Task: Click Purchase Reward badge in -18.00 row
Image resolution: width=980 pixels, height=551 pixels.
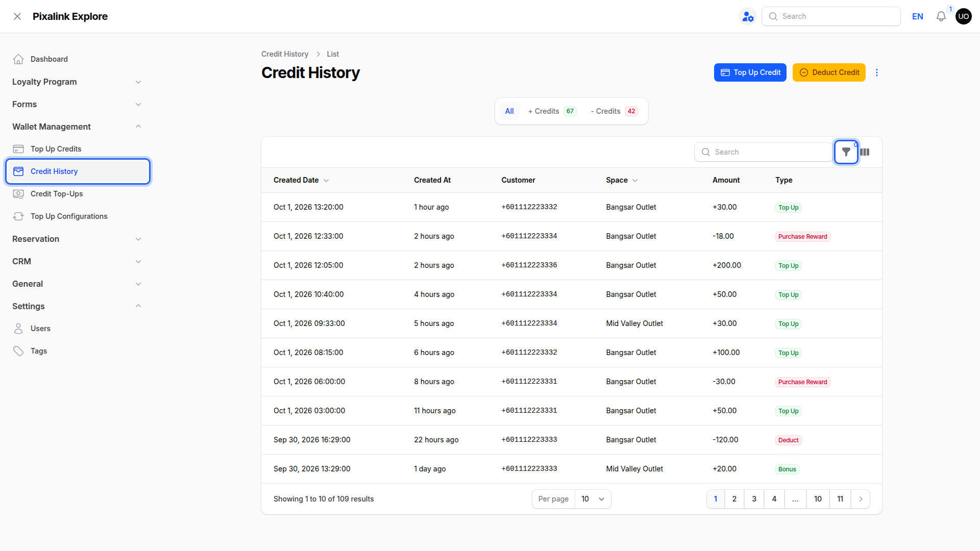Action: [x=802, y=237]
